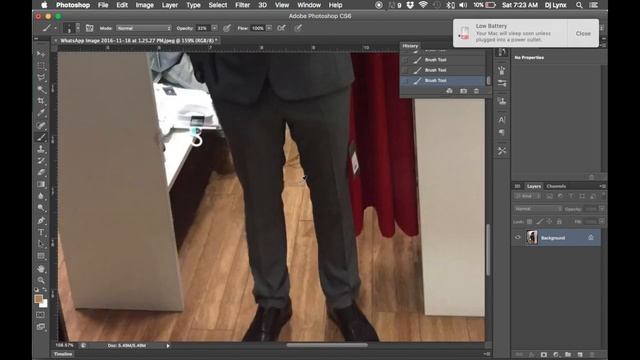The height and width of the screenshot is (360, 640).
Task: Toggle pressure for opacity
Action: (227, 28)
